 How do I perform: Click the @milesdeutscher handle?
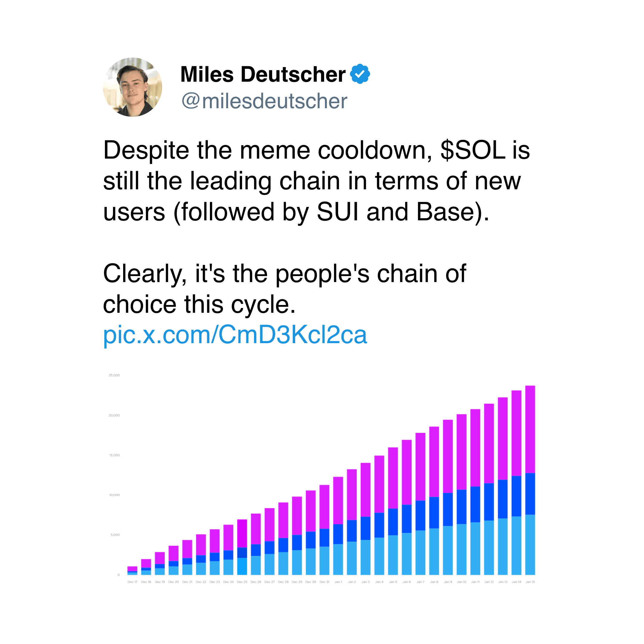264,101
